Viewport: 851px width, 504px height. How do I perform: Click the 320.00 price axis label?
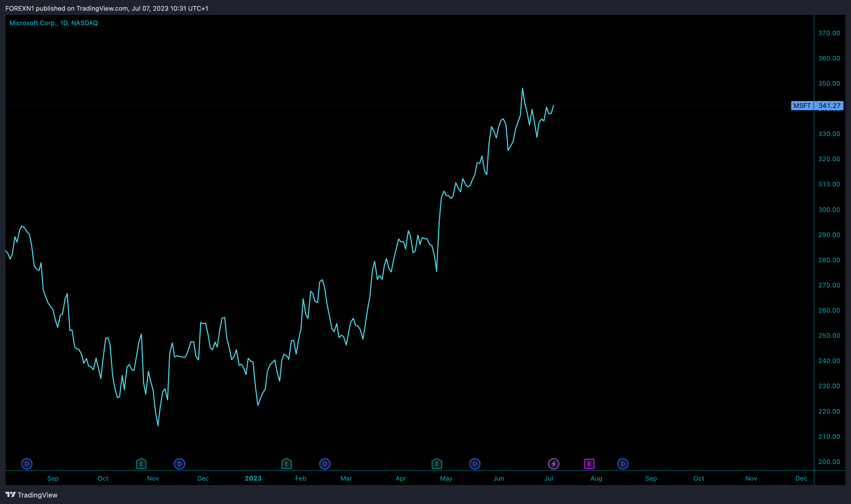click(x=829, y=159)
